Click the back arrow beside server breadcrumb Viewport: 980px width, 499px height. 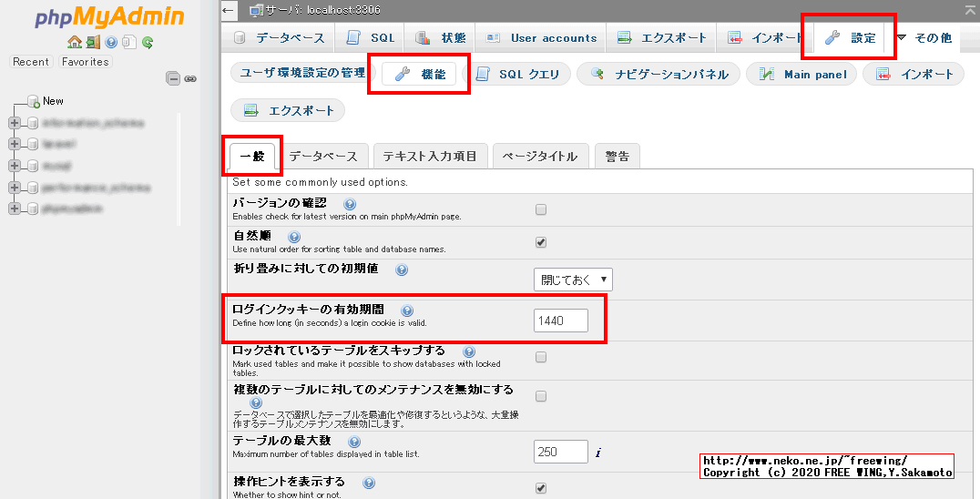click(x=229, y=10)
